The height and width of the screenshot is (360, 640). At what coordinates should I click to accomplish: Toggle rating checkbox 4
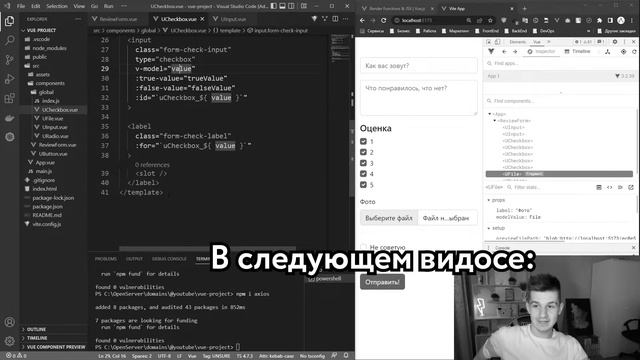pyautogui.click(x=363, y=173)
